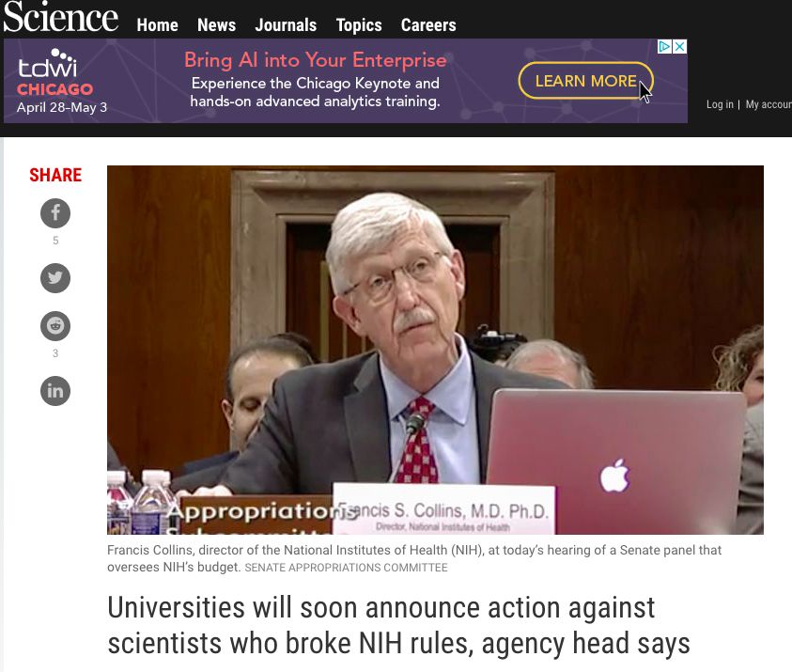
Task: Click the Log in link
Action: point(720,104)
